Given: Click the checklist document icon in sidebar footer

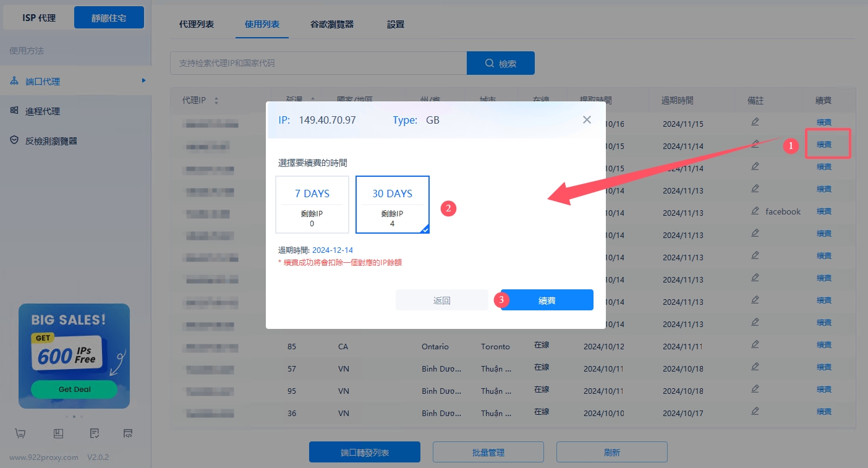Looking at the screenshot, I should 95,433.
